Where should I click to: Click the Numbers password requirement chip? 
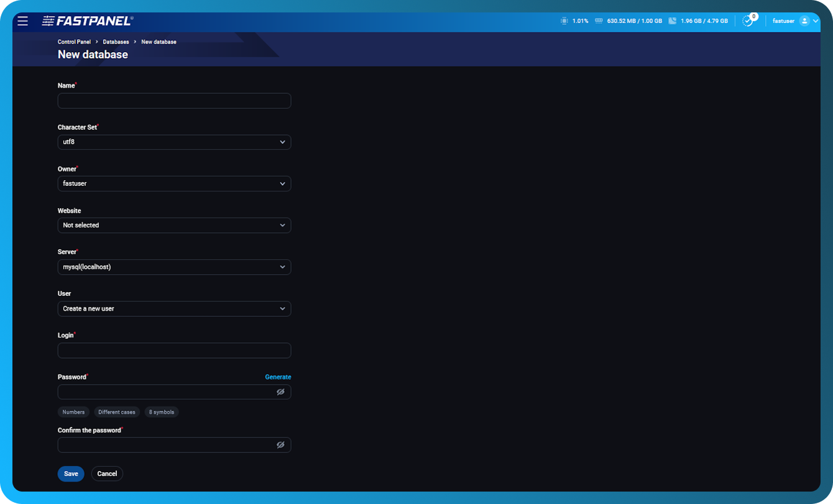73,411
